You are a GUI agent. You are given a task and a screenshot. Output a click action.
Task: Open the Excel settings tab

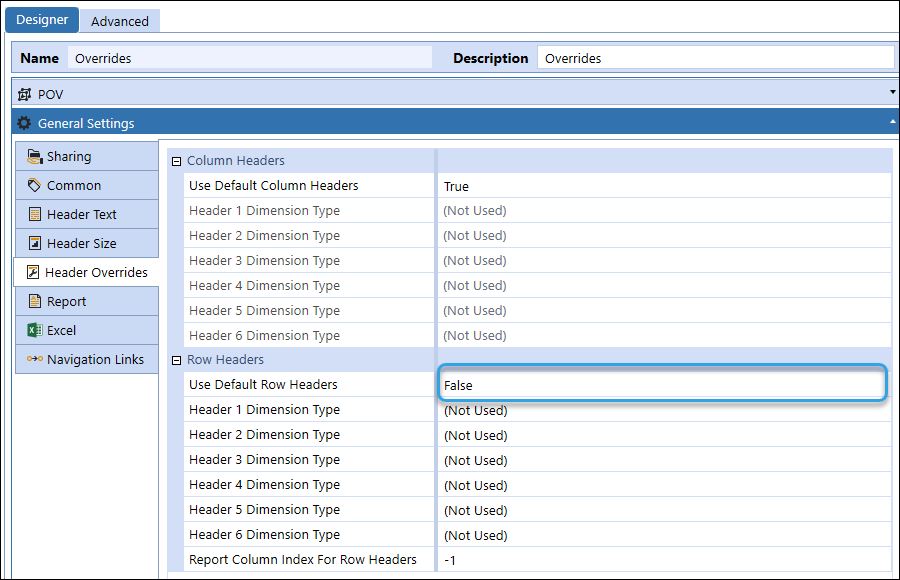pos(87,330)
